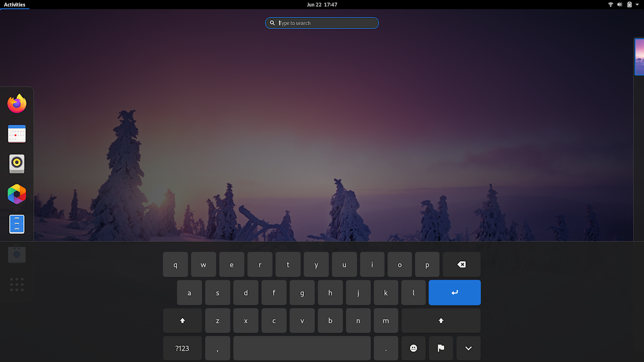Click the search magnifier icon
The image size is (644, 362).
click(x=272, y=23)
